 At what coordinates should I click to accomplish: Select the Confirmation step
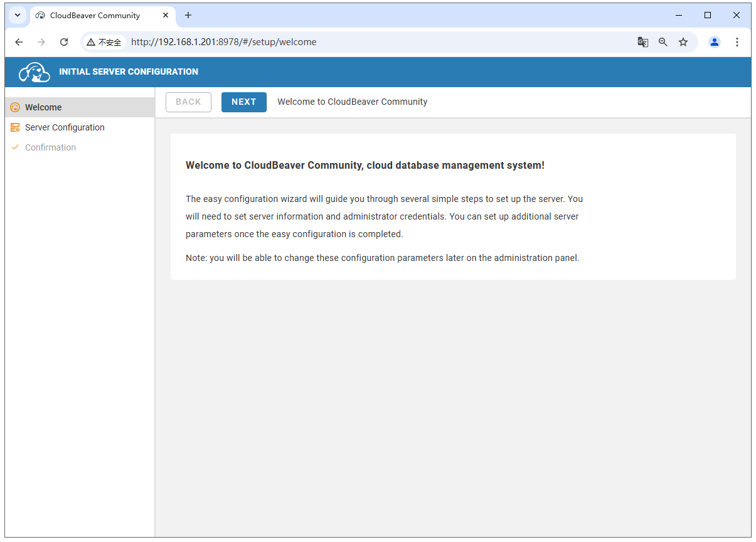(80, 147)
